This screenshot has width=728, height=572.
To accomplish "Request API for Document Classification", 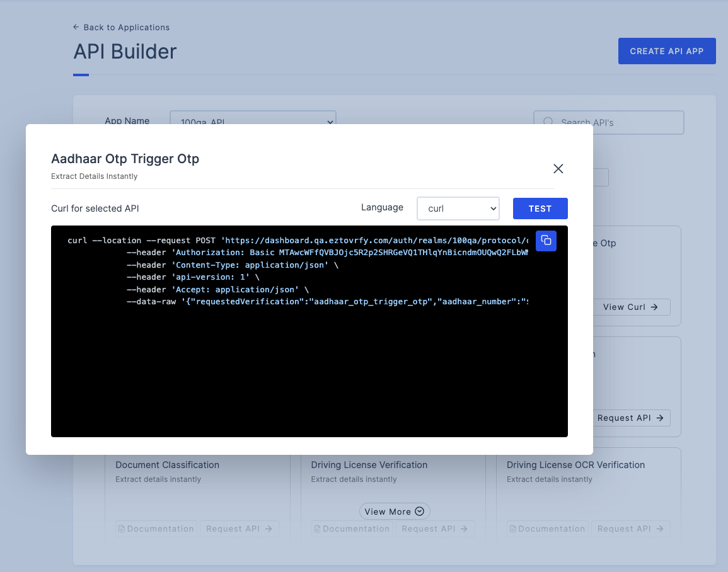I will tap(240, 529).
